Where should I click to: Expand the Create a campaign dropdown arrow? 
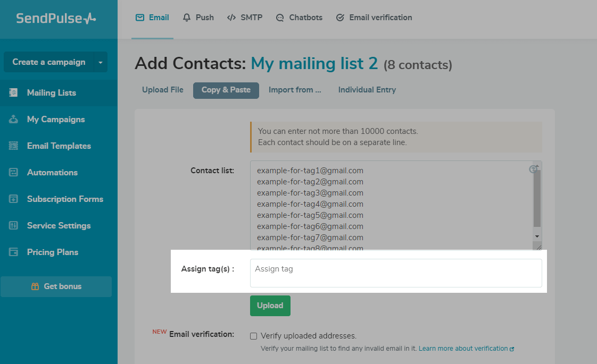tap(101, 62)
